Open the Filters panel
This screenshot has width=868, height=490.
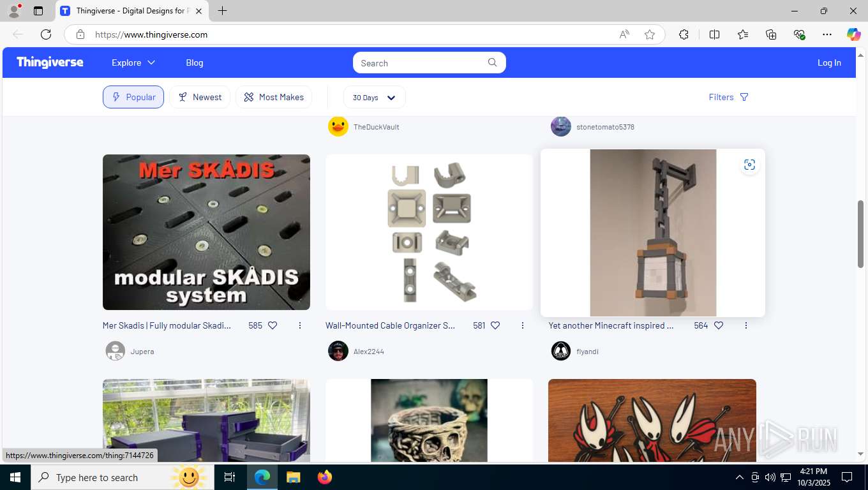coord(728,97)
